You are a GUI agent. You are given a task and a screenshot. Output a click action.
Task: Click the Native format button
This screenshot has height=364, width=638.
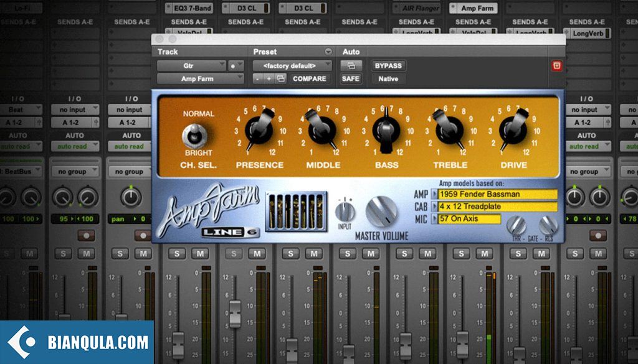click(x=388, y=79)
